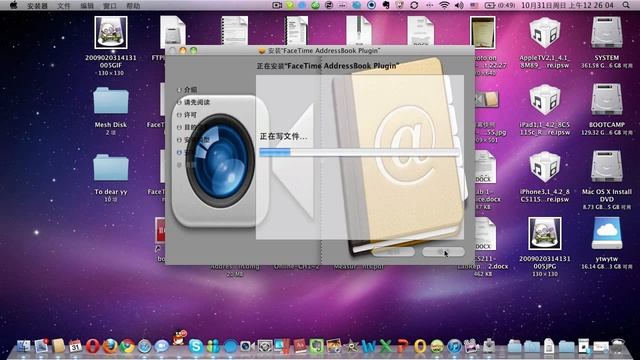The image size is (640, 360).
Task: Open the 帮助 menu
Action: point(133,6)
